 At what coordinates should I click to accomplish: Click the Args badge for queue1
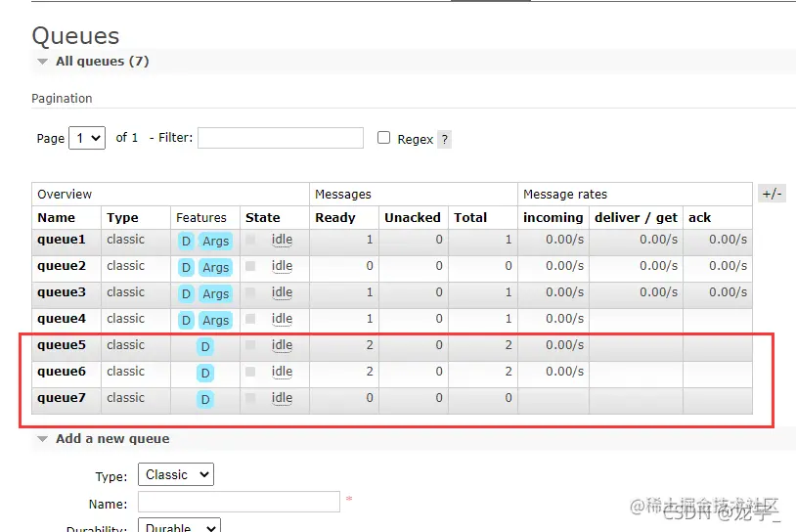tap(216, 242)
